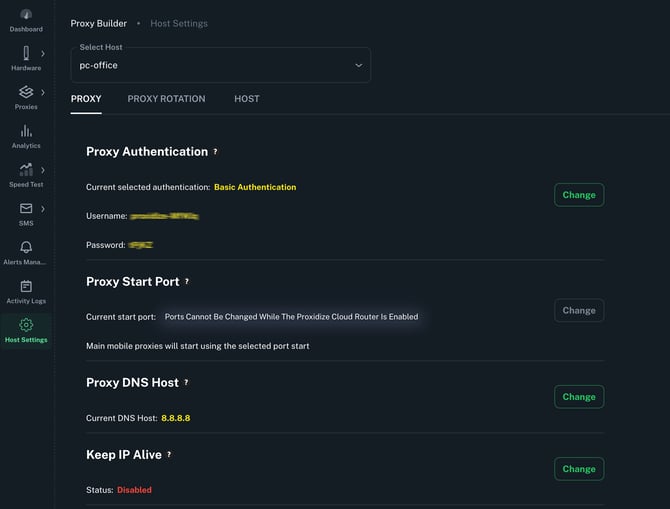Screen dimensions: 670x509
Task: Click Change for Proxy Authentication
Action: coord(578,195)
